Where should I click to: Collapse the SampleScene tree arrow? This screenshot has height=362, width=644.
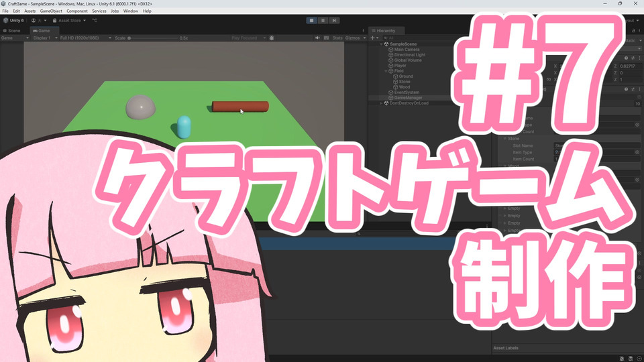point(381,44)
